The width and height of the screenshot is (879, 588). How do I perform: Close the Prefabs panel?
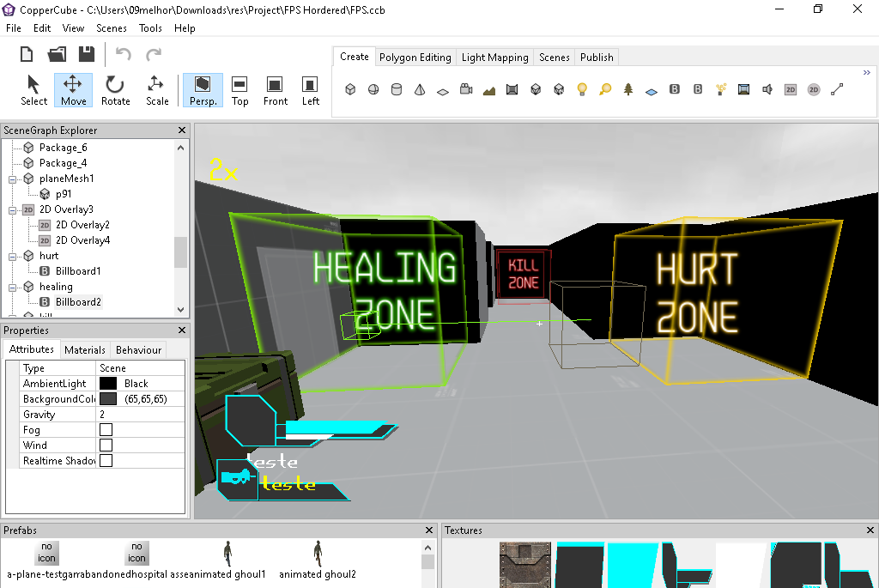[429, 530]
